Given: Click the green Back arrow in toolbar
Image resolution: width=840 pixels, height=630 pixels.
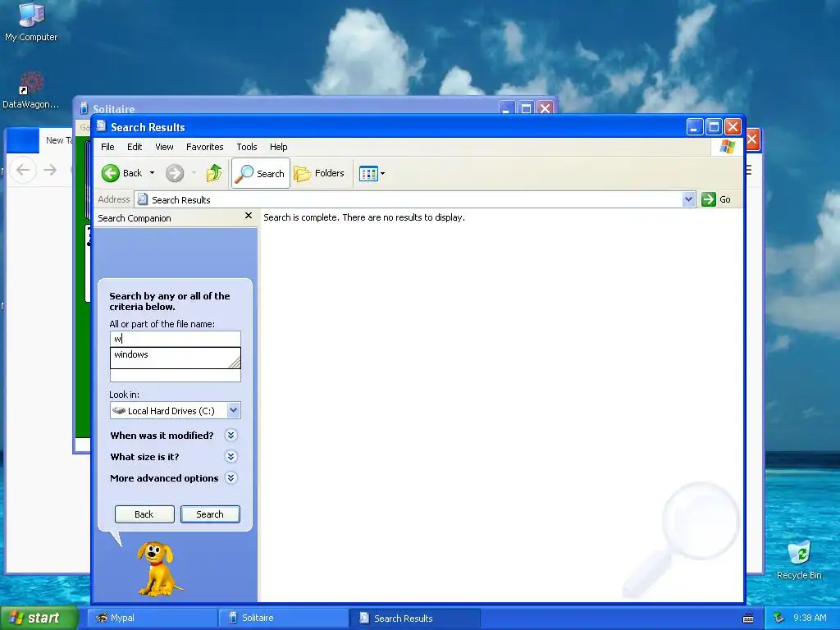Looking at the screenshot, I should click(111, 173).
